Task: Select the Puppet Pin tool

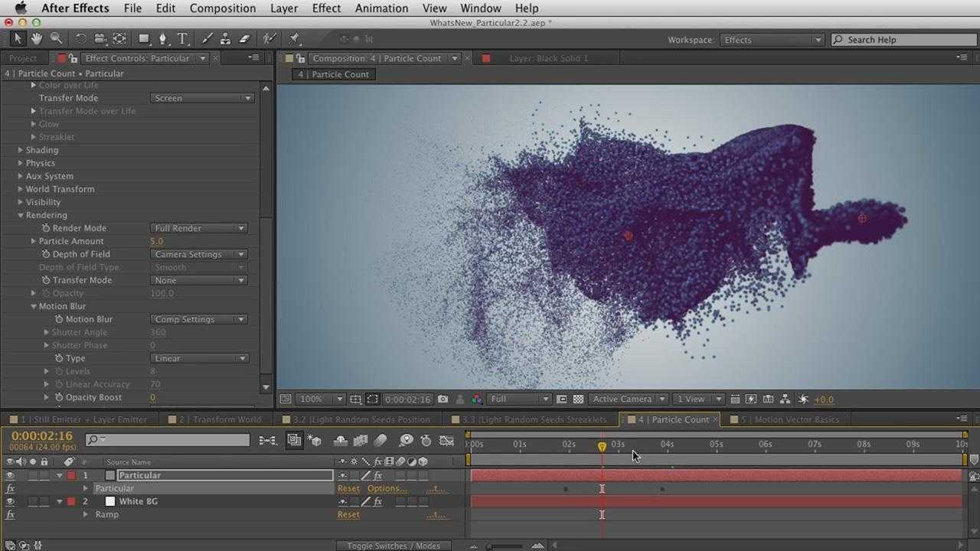Action: [295, 38]
